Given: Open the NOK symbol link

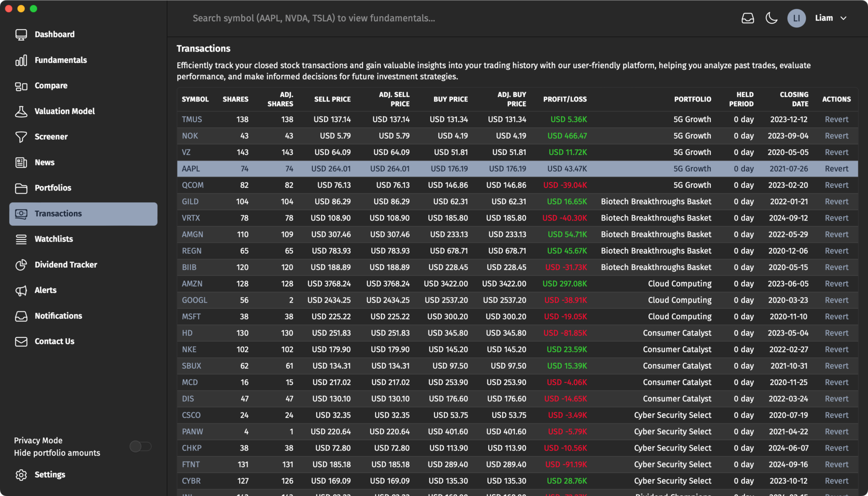Looking at the screenshot, I should [190, 136].
